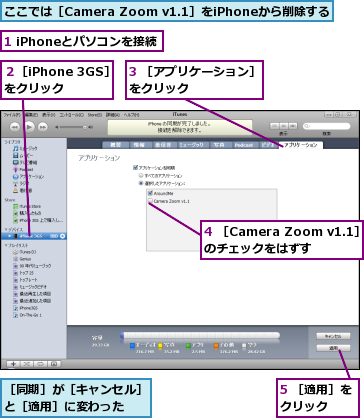The width and height of the screenshot is (364, 418).
Task: Switch to the 写真 tab
Action: point(220,145)
